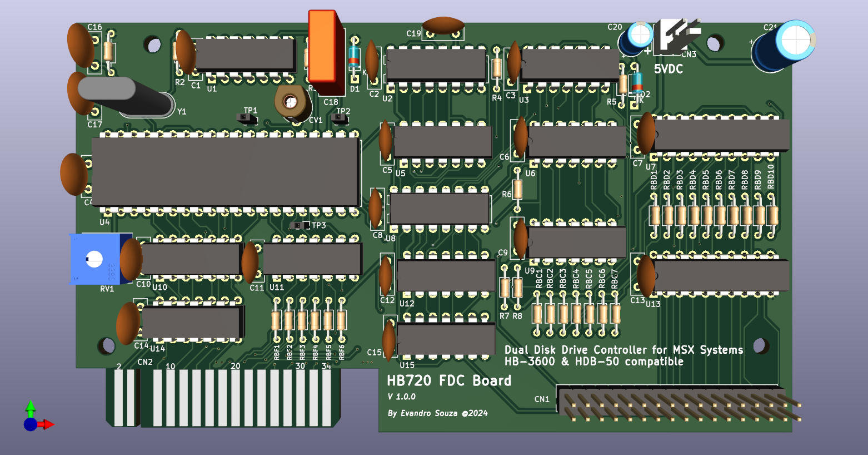Click the 'U8' silkscreen label

391,239
